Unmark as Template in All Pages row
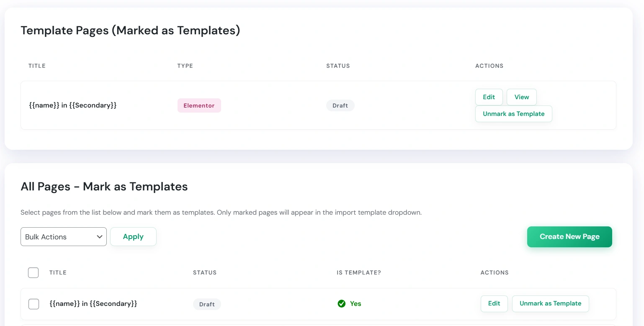 pyautogui.click(x=550, y=304)
